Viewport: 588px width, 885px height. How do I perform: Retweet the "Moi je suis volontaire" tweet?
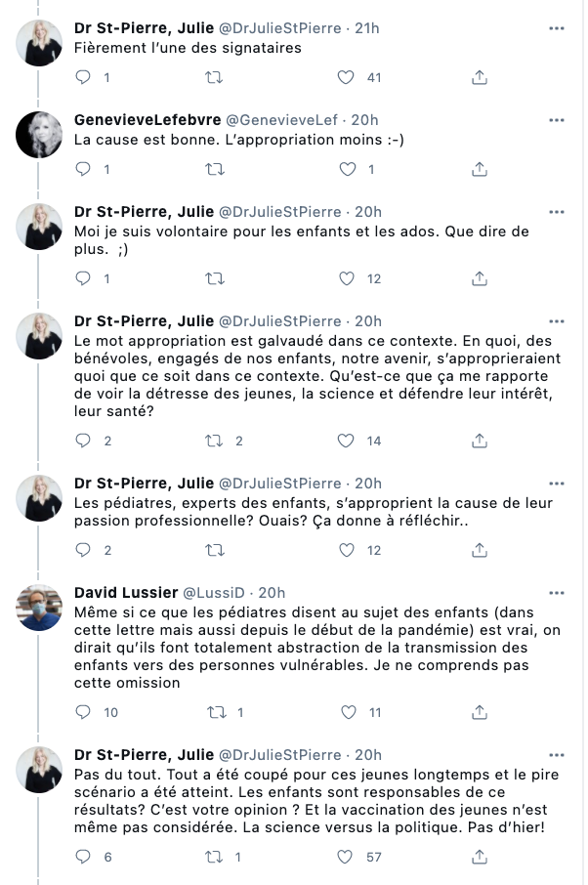coord(215,278)
